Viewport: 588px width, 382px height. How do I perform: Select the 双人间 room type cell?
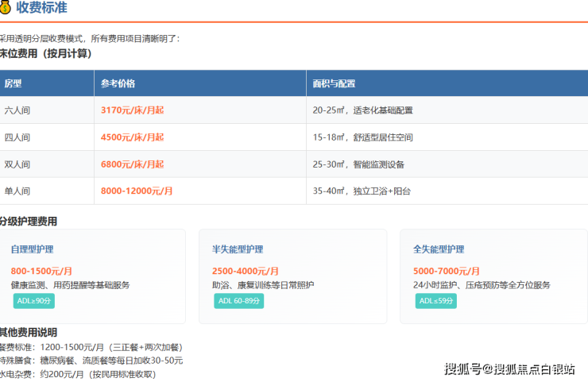[x=17, y=164]
